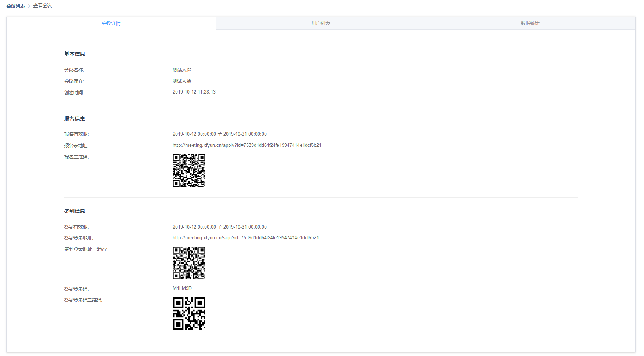Click the 报名信息 section heading
This screenshot has height=356, width=644.
75,119
